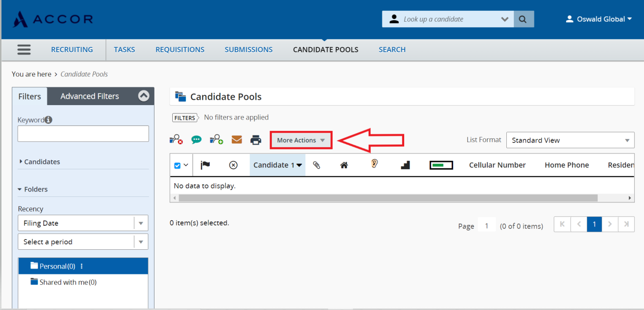Open the comments chat bubble icon
This screenshot has height=310, width=644.
(196, 140)
